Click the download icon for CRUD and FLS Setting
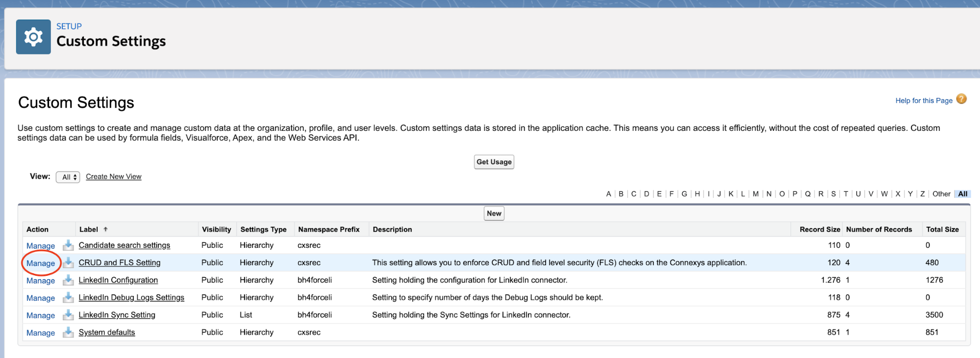The height and width of the screenshot is (358, 980). pyautogui.click(x=68, y=263)
